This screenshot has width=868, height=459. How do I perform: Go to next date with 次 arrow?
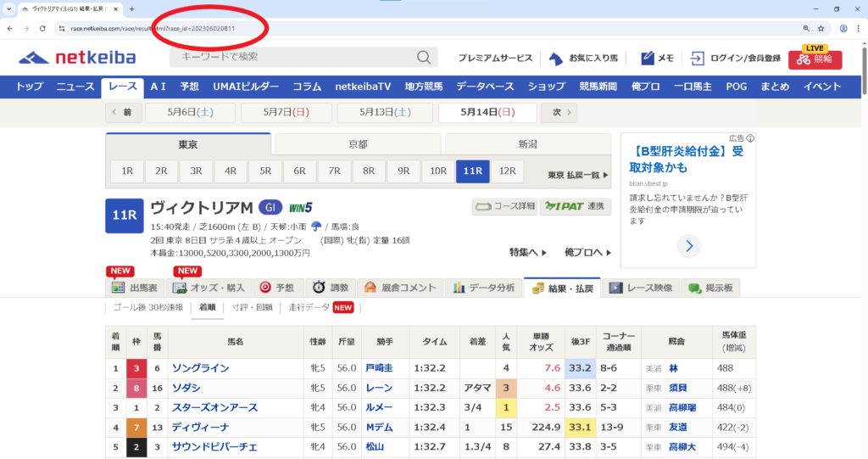[559, 113]
